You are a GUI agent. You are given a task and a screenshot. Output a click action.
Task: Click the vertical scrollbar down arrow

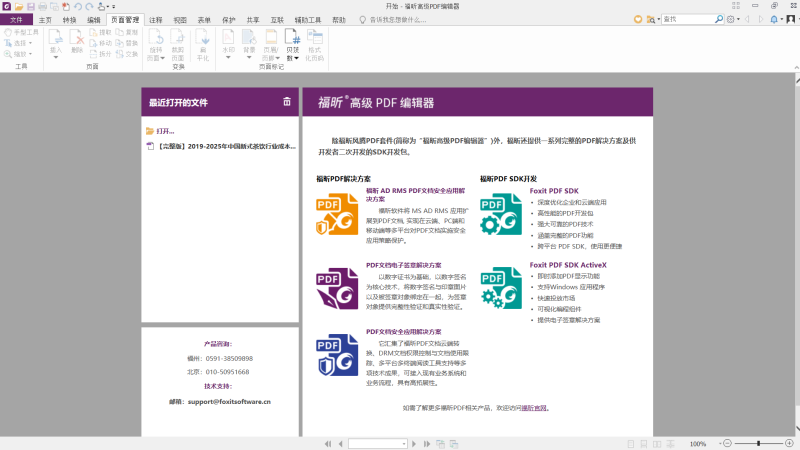797,430
